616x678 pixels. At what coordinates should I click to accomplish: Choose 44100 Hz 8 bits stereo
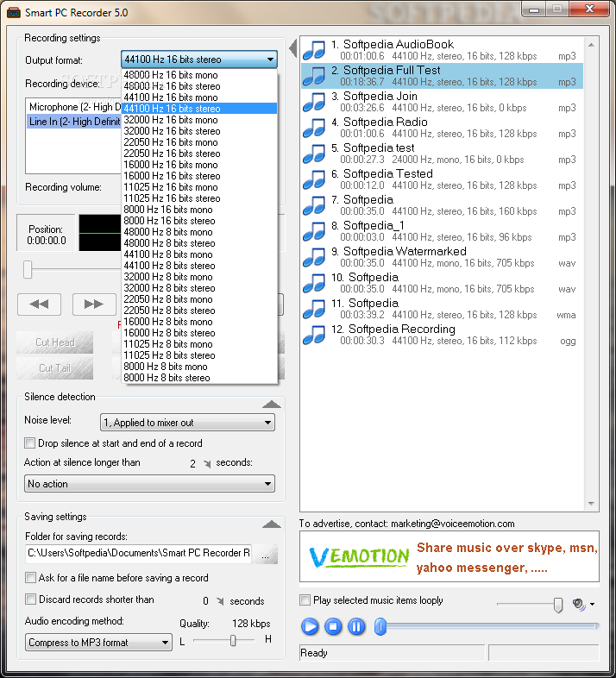click(x=199, y=266)
